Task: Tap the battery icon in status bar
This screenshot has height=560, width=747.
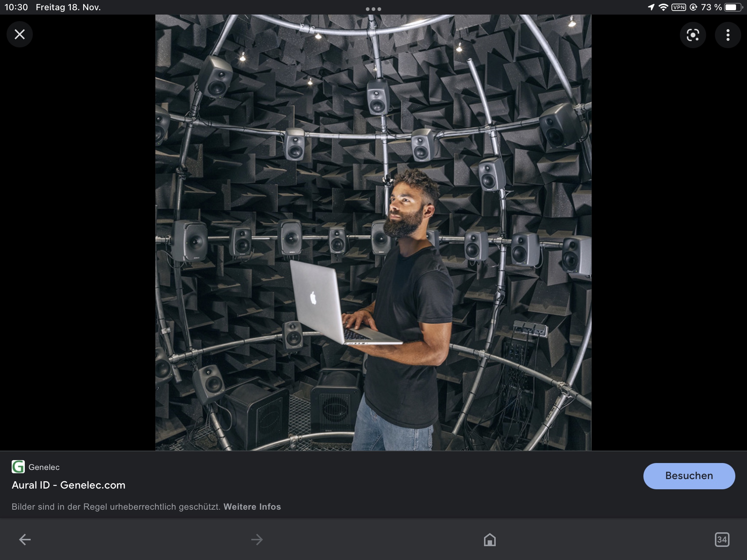Action: tap(734, 7)
